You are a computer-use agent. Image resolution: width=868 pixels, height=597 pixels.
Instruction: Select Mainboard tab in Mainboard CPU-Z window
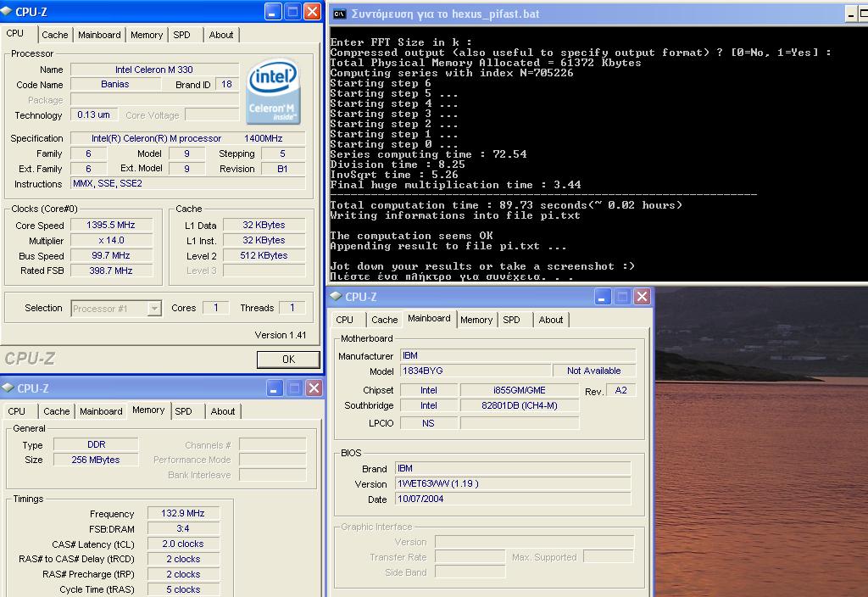[x=429, y=319]
